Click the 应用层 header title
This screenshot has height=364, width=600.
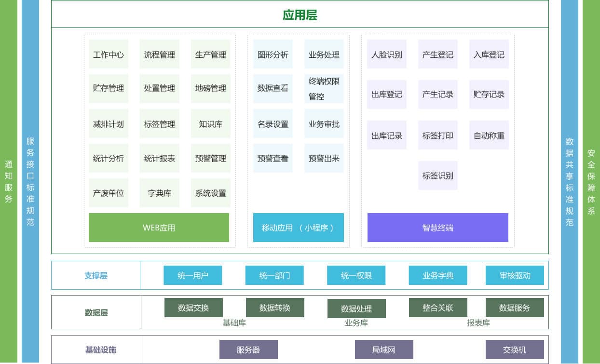300,14
